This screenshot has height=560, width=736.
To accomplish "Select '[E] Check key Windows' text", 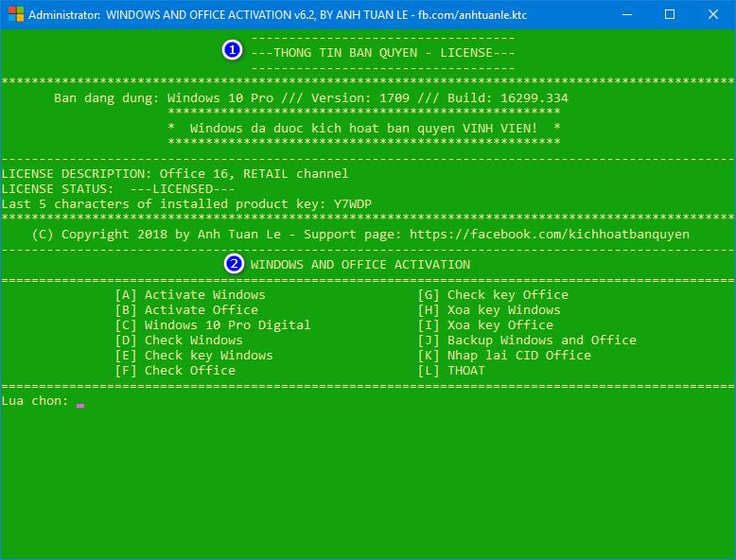I will point(194,356).
